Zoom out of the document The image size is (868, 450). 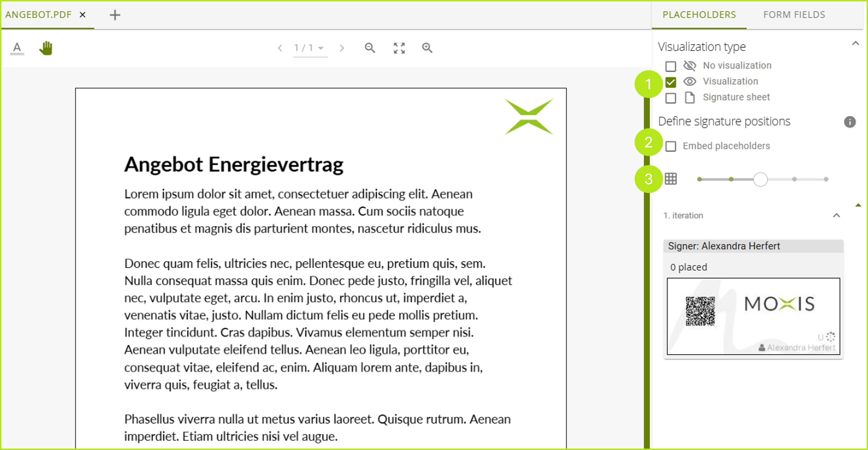pyautogui.click(x=370, y=48)
